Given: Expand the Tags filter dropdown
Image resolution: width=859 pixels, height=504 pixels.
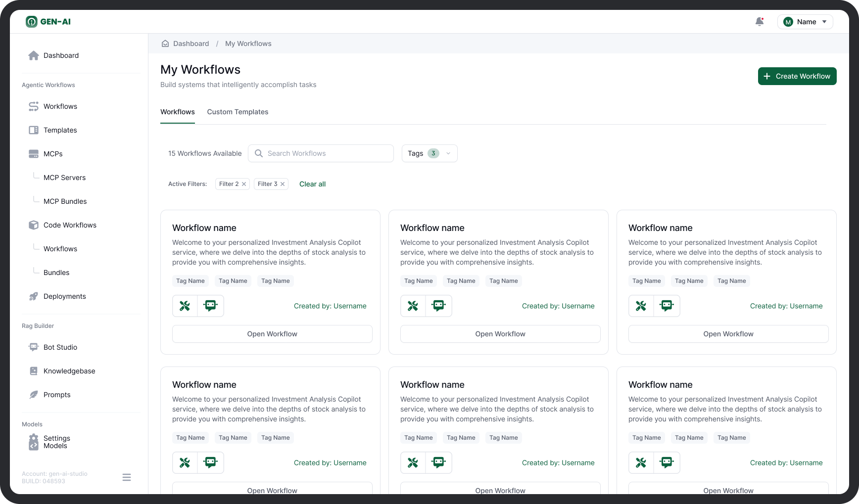Looking at the screenshot, I should tap(429, 153).
